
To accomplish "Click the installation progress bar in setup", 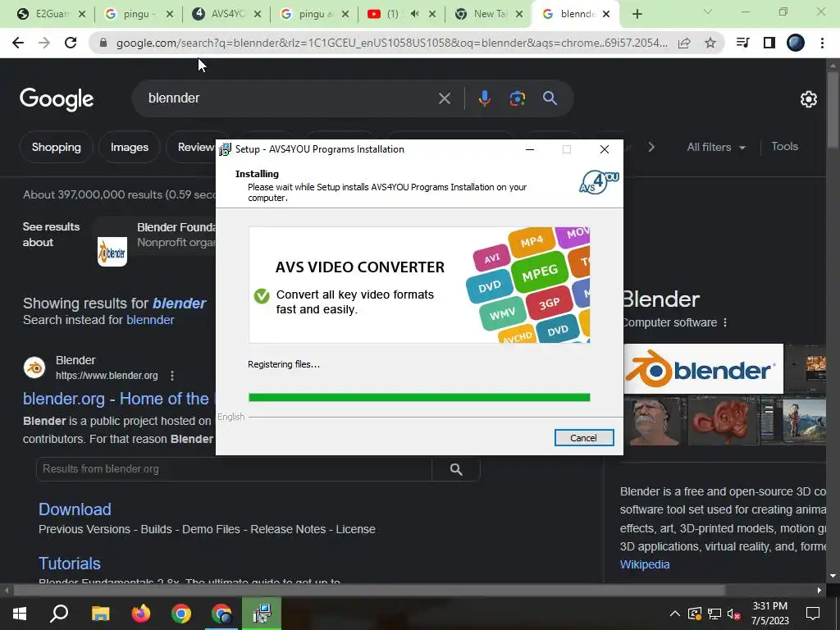I will (419, 397).
